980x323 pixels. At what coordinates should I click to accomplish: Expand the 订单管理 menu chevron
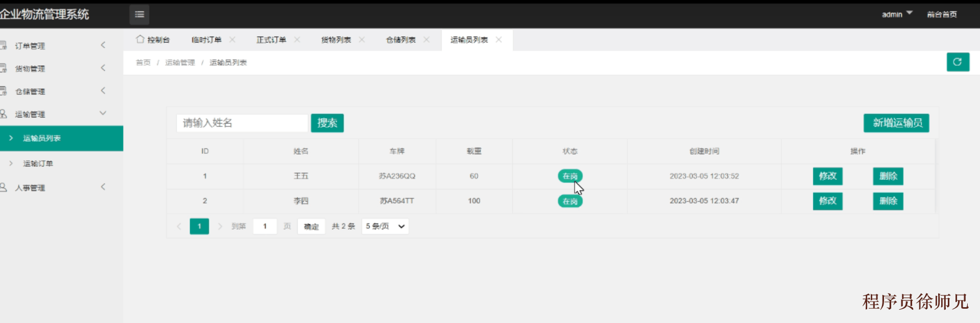click(x=103, y=45)
